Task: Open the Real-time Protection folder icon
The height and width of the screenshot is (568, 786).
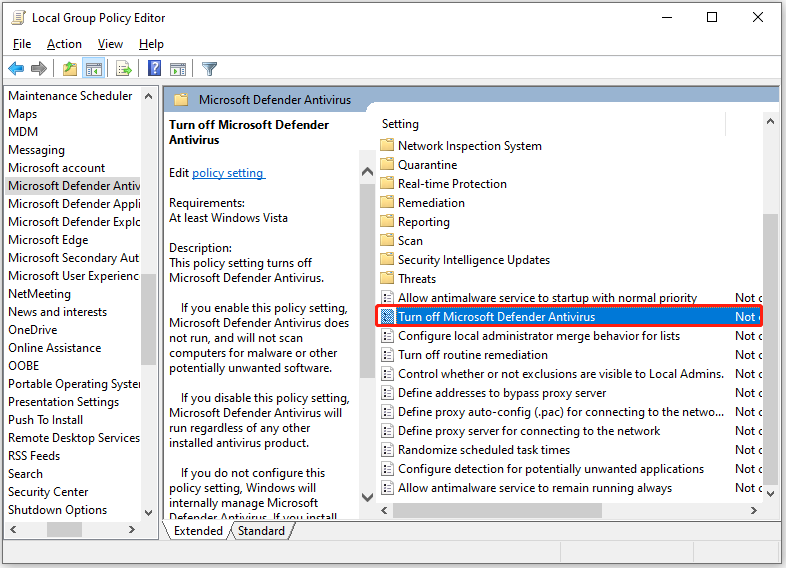Action: coord(386,183)
